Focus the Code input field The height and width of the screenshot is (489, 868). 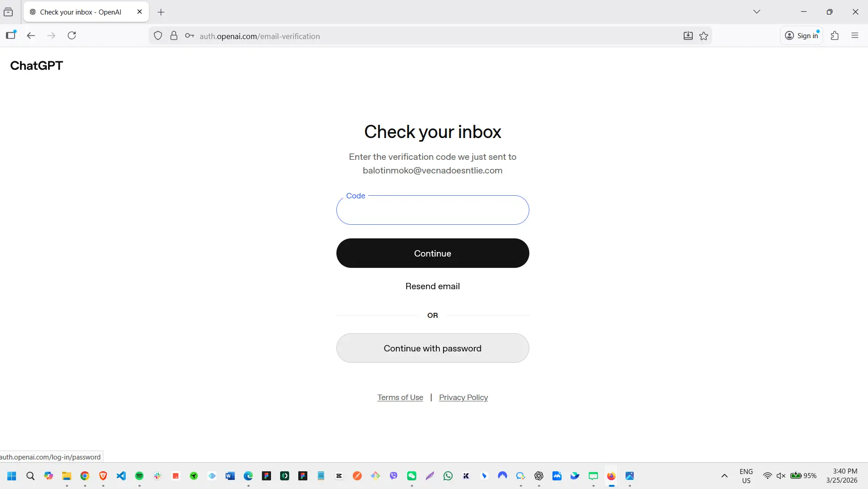(x=433, y=210)
